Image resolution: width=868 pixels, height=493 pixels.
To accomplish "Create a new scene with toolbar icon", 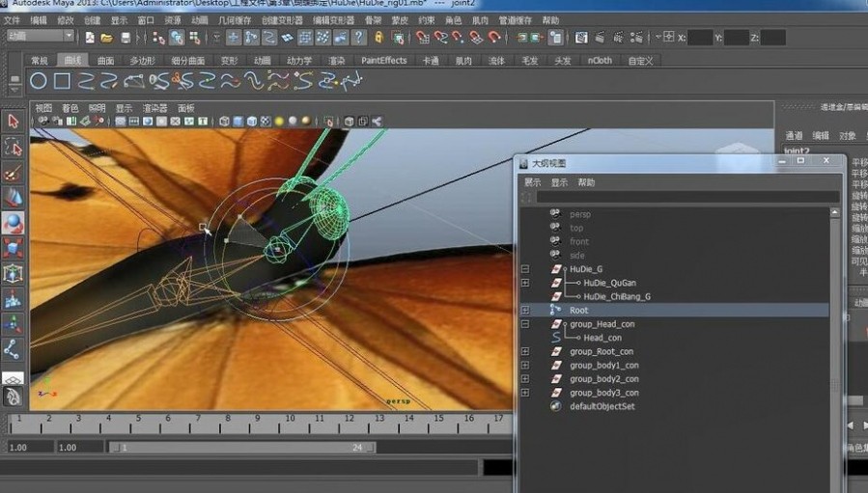I will 90,38.
